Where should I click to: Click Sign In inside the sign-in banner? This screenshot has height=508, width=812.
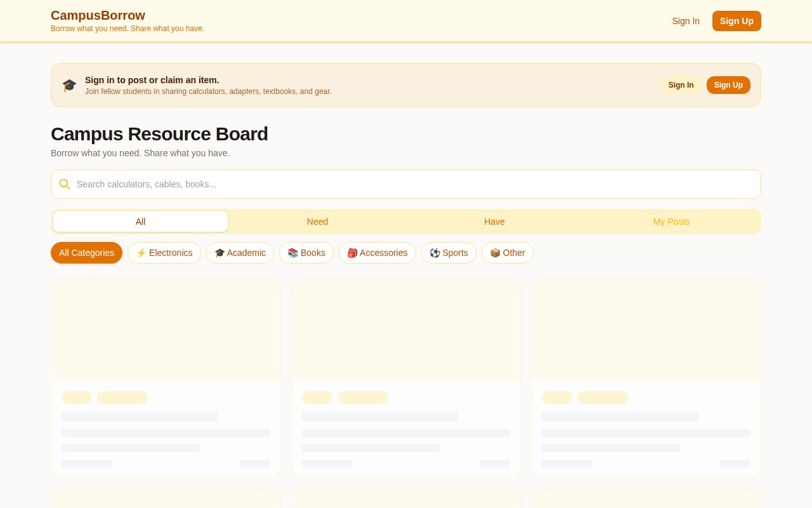click(x=681, y=85)
